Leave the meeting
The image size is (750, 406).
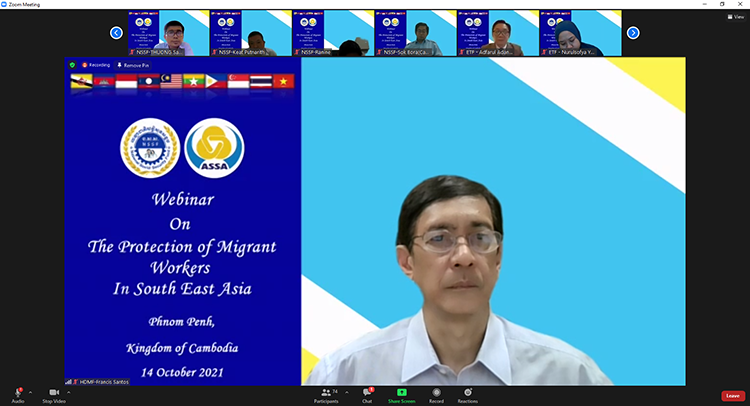(x=733, y=395)
